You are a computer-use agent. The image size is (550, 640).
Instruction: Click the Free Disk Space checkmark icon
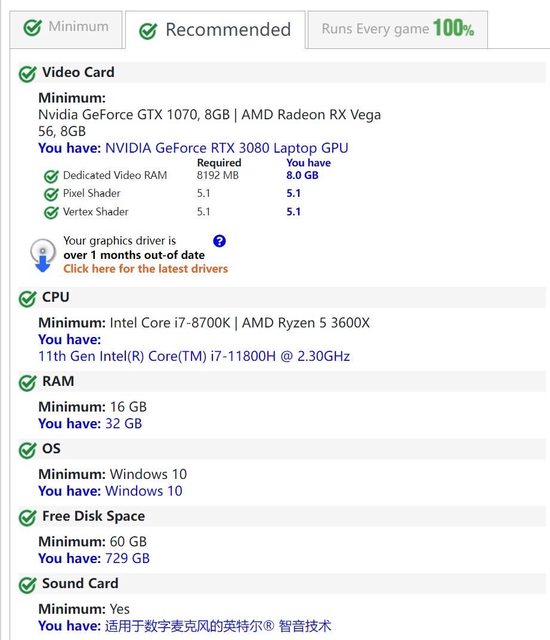click(28, 518)
